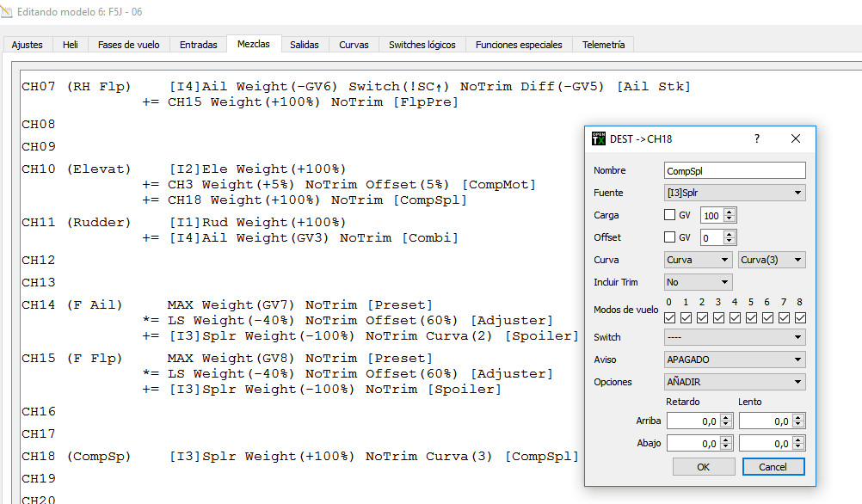Open the Opciones AÑADIR dropdown
This screenshot has width=862, height=504.
point(736,382)
